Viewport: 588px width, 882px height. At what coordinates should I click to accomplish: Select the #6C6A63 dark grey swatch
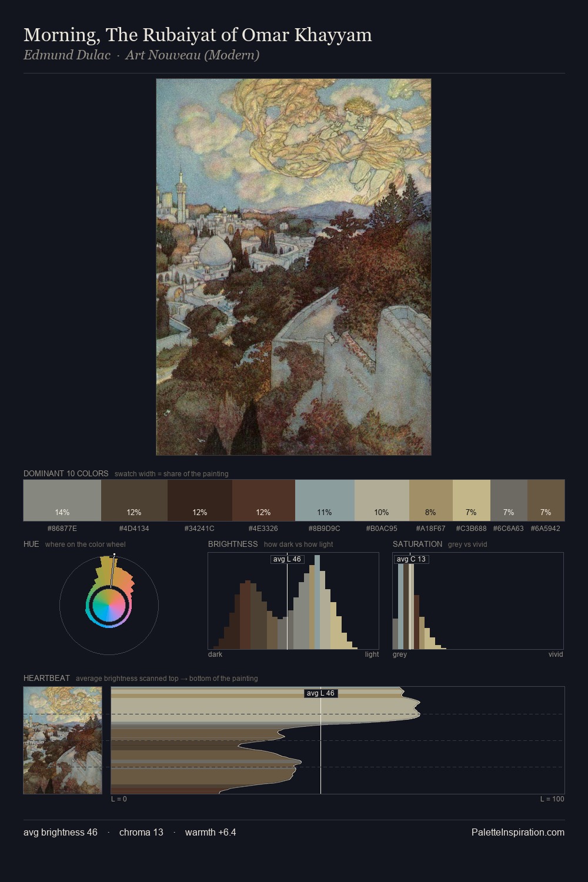click(509, 500)
